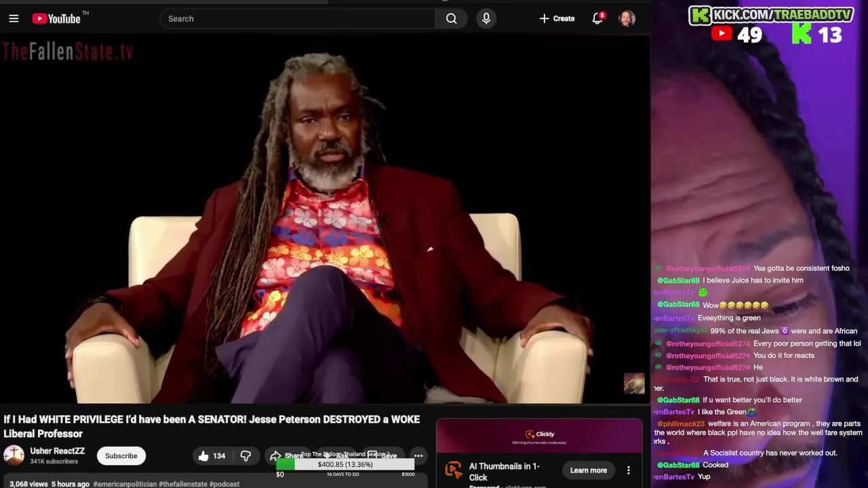Click chat message 'A Socialist country has never worked out.'
The height and width of the screenshot is (488, 868).
[770, 453]
